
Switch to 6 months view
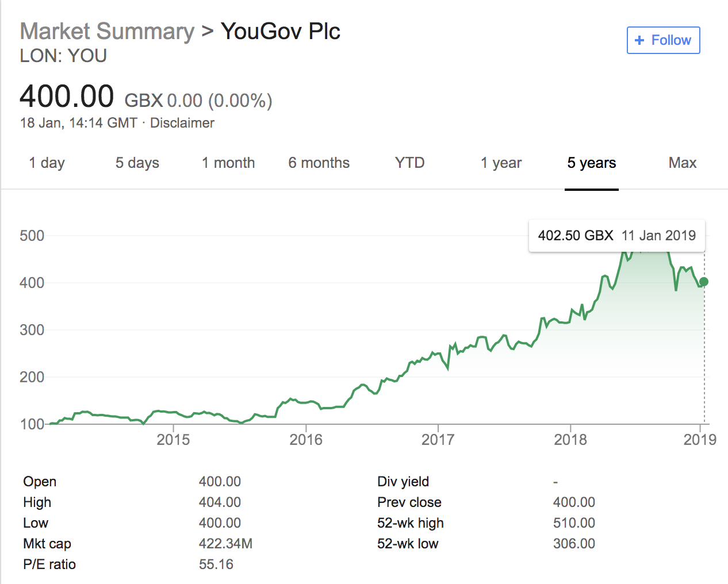[x=319, y=163]
